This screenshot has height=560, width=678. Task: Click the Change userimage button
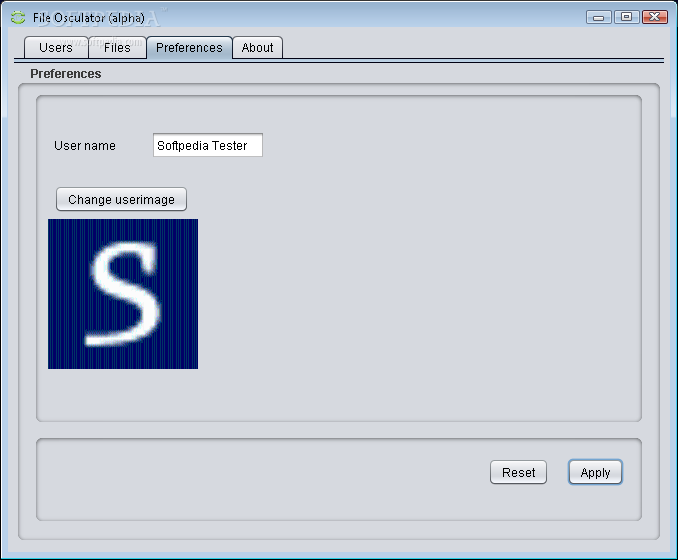122,199
